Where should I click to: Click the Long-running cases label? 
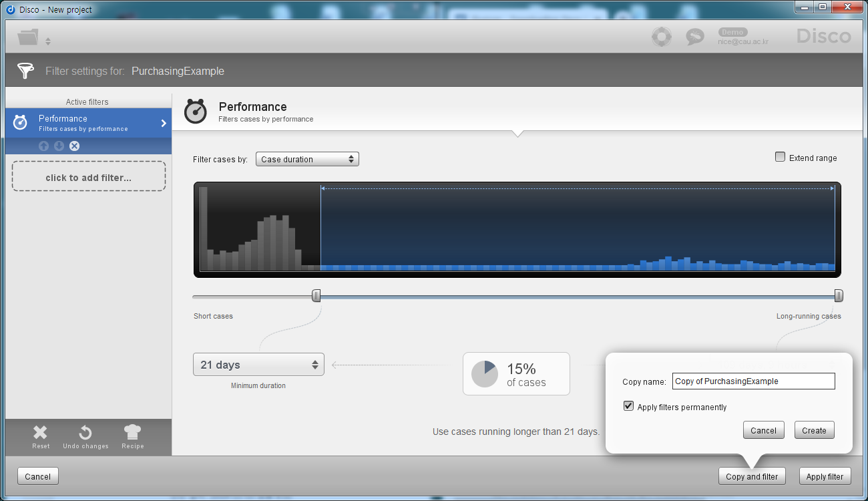point(809,316)
